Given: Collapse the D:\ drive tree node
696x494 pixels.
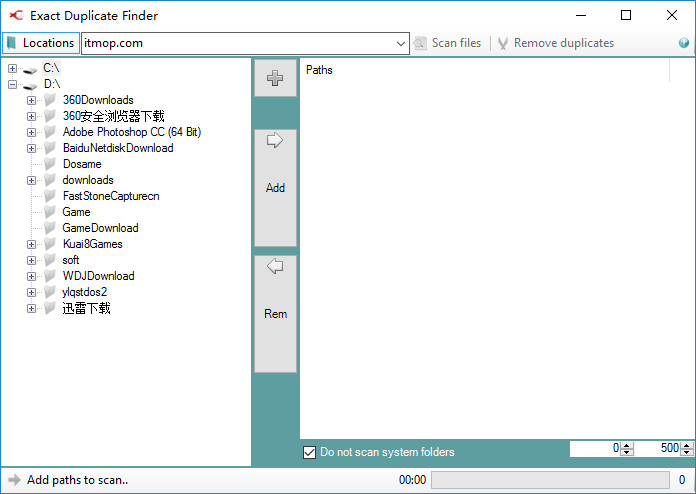Looking at the screenshot, I should click(x=12, y=84).
